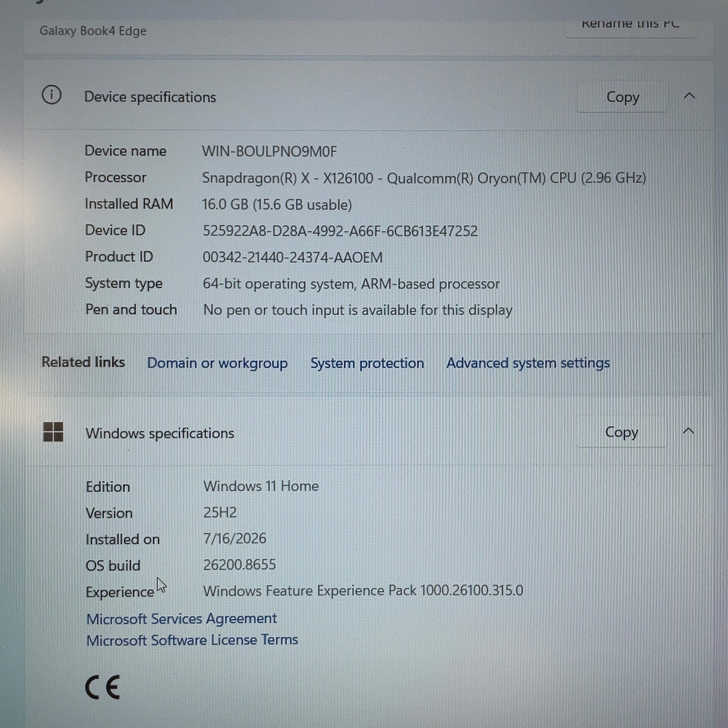
Task: Select the Windows Feature Experience Pack value
Action: click(x=363, y=591)
